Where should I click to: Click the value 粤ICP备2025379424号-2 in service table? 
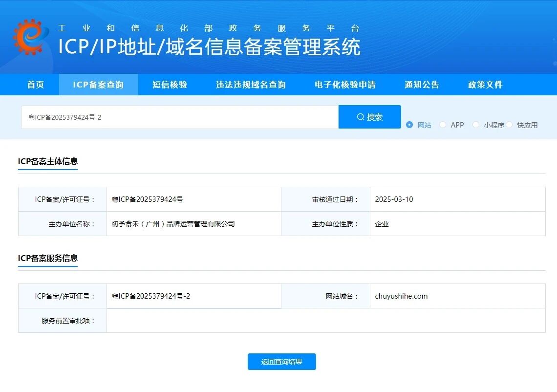pos(150,296)
